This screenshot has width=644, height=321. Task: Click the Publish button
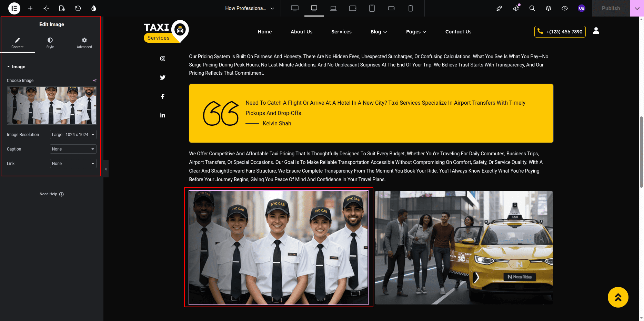[611, 8]
